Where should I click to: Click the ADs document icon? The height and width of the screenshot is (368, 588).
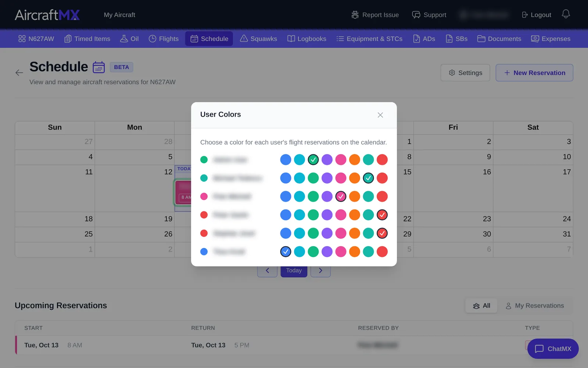tap(416, 39)
